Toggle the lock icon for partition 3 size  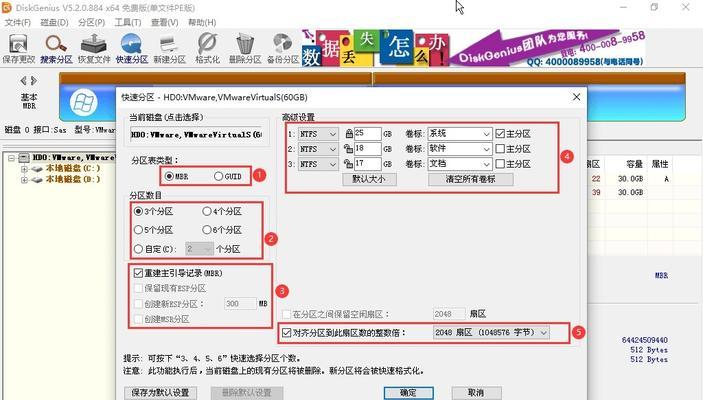348,164
